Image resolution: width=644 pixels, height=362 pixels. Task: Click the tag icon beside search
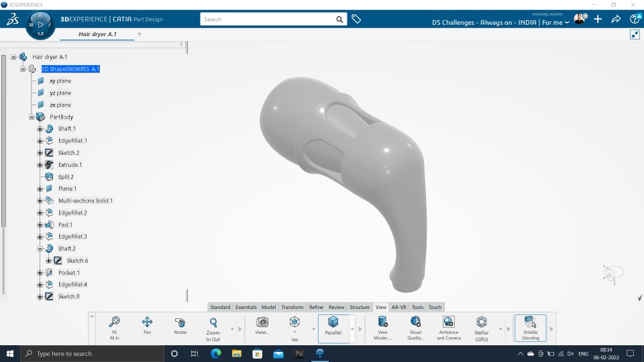point(356,19)
